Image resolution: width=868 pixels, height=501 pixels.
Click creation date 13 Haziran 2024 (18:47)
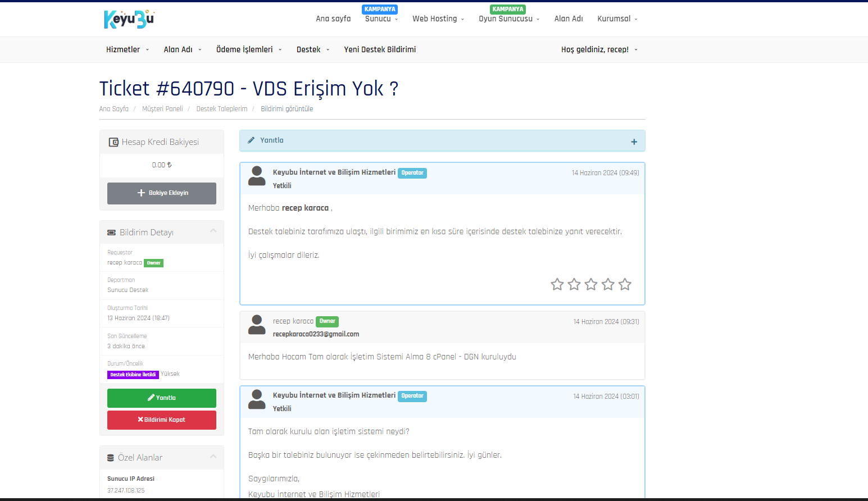click(x=138, y=318)
